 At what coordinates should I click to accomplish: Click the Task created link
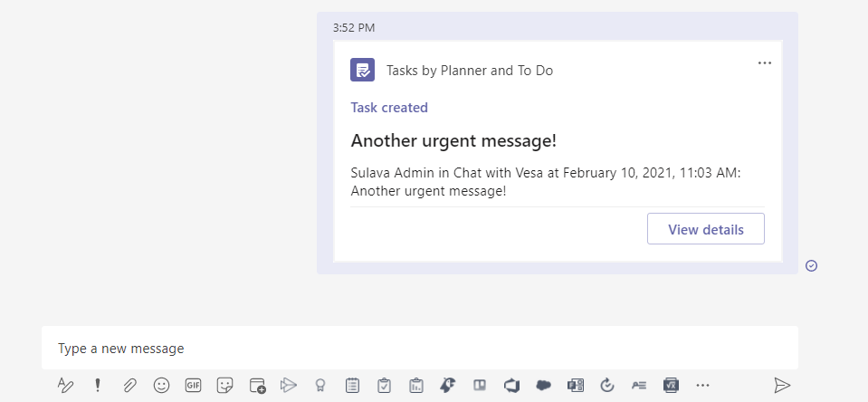(x=389, y=108)
